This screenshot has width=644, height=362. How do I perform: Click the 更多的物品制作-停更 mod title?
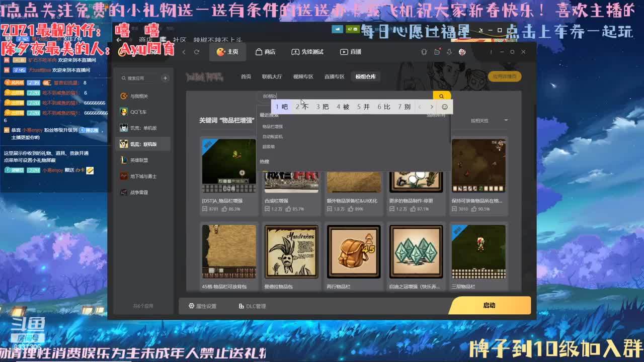click(x=411, y=201)
